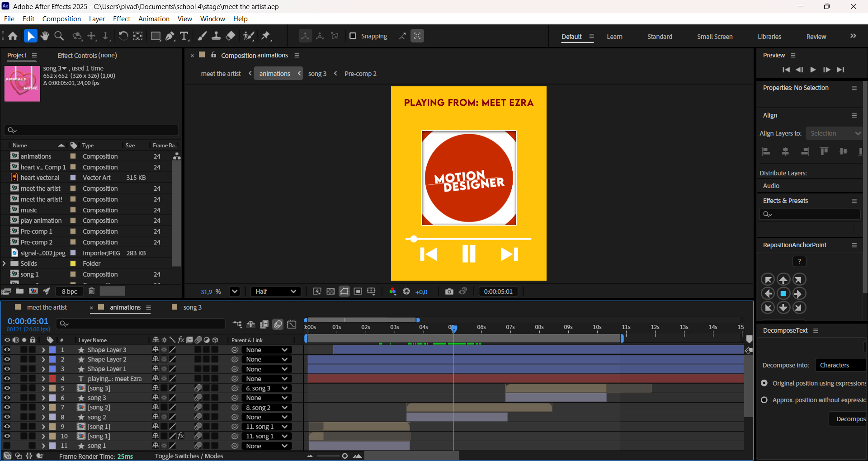Click Pre-comp 2 in flowchart breadcrumb
The height and width of the screenshot is (461, 868).
pyautogui.click(x=360, y=74)
